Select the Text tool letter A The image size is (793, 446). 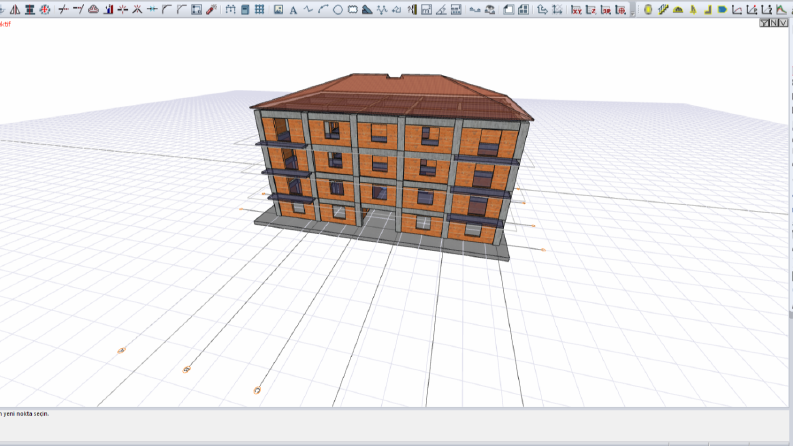coord(293,10)
